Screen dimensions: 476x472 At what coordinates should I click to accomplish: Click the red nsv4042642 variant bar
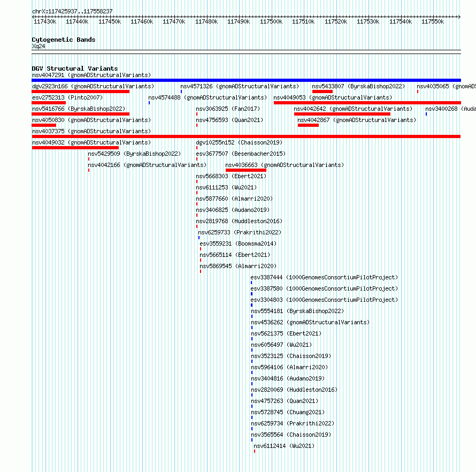tap(342, 114)
